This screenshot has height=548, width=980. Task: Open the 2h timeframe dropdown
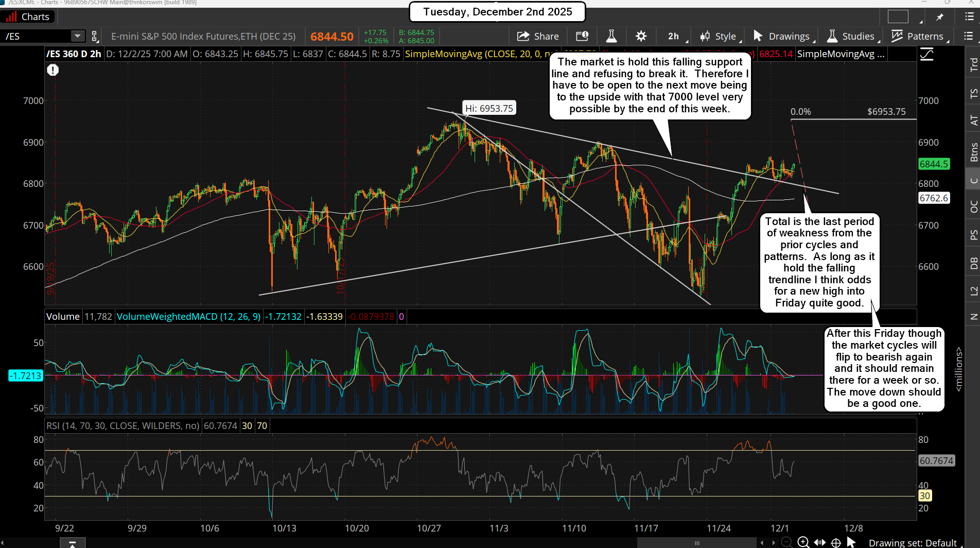click(673, 36)
